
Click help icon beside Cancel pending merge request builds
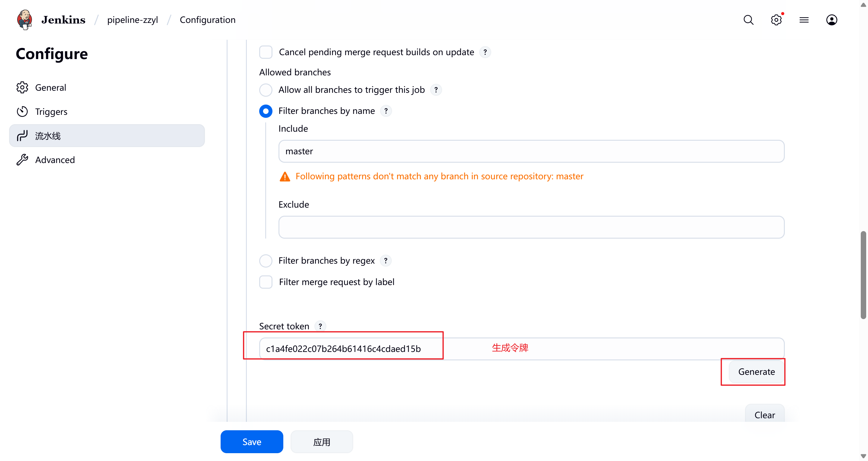tap(485, 52)
